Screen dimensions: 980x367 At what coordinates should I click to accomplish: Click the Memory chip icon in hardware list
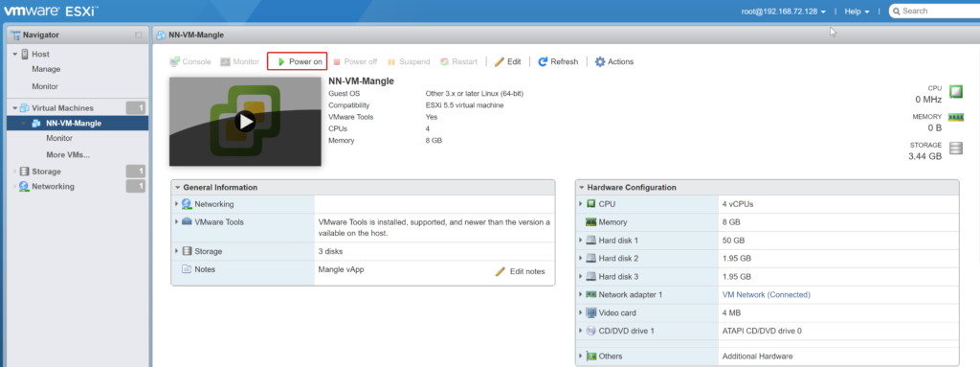(590, 222)
